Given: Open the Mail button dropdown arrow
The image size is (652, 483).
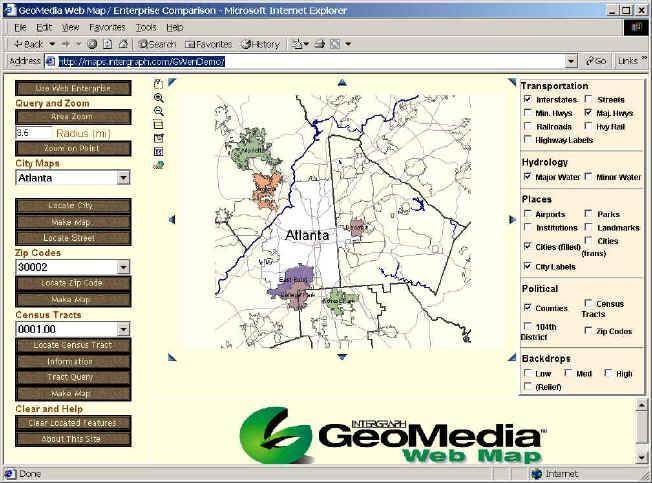Looking at the screenshot, I should (306, 44).
